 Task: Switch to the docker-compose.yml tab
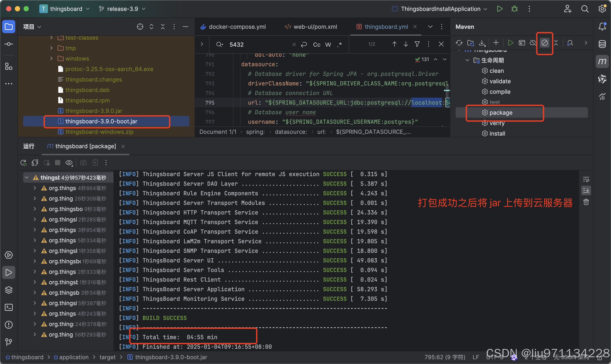[237, 27]
